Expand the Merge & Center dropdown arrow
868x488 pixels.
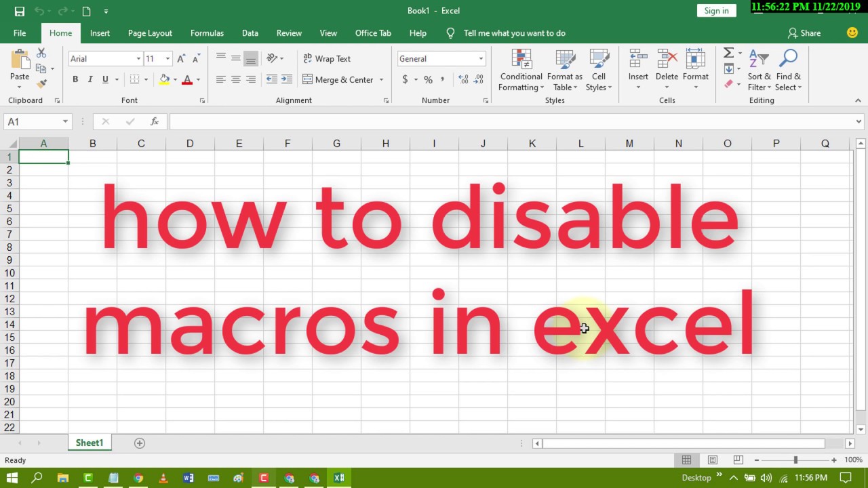click(x=381, y=80)
